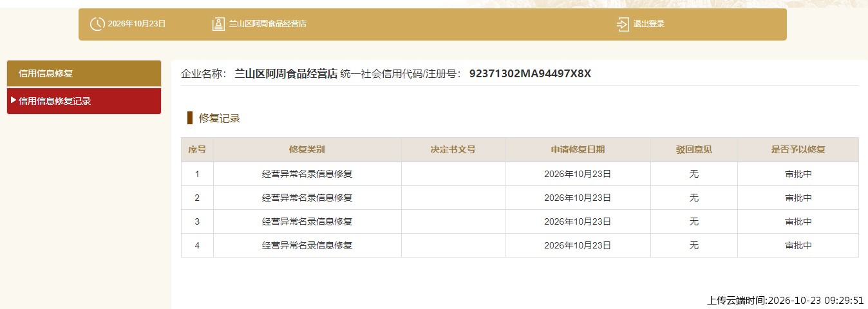Click the enterprise profile icon in header
The image size is (868, 309).
(218, 24)
